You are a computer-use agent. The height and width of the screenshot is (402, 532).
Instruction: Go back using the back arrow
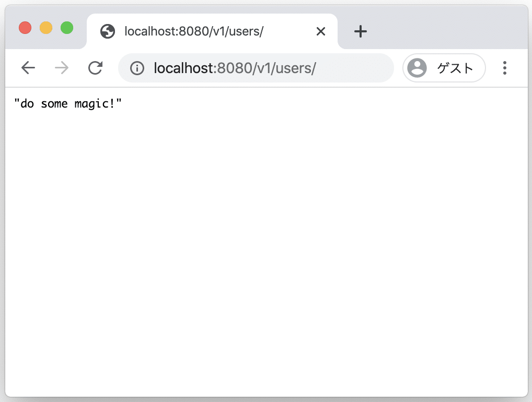click(28, 68)
